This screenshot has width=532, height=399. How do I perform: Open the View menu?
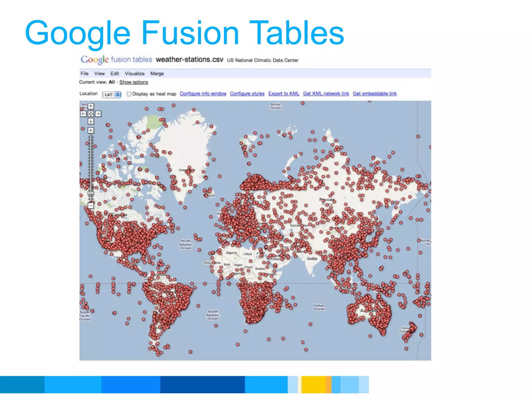(x=99, y=74)
